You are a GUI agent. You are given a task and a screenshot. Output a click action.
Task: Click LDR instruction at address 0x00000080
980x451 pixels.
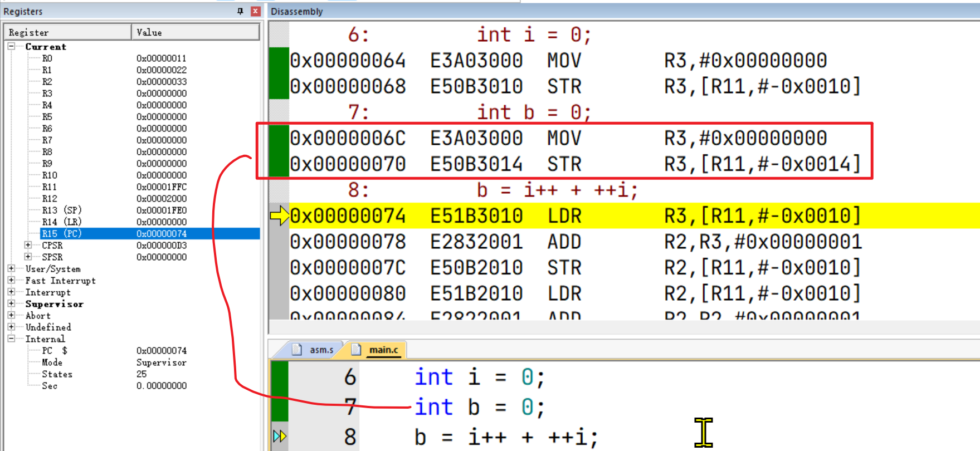pyautogui.click(x=576, y=293)
